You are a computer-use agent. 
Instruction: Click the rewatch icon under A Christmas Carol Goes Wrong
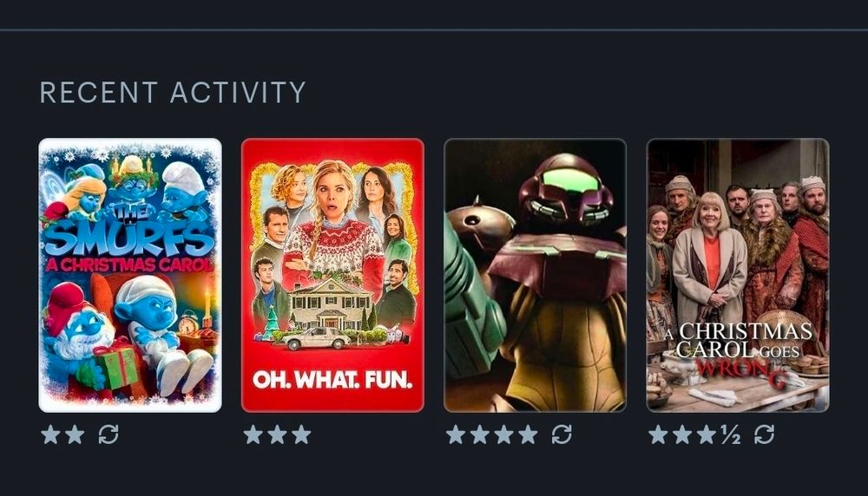coord(764,434)
